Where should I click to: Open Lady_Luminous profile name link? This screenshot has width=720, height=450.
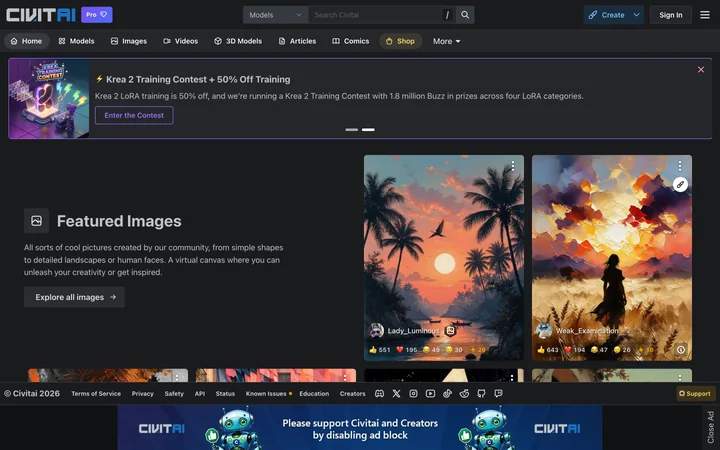(413, 331)
